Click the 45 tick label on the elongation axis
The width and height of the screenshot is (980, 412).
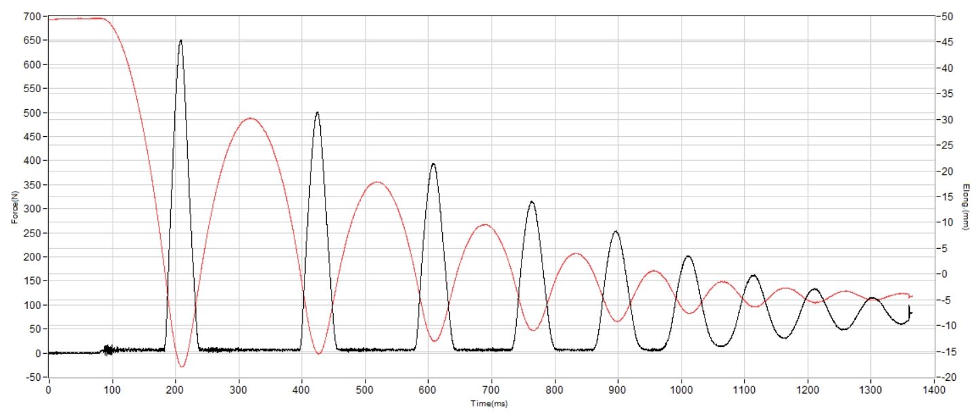tap(945, 42)
